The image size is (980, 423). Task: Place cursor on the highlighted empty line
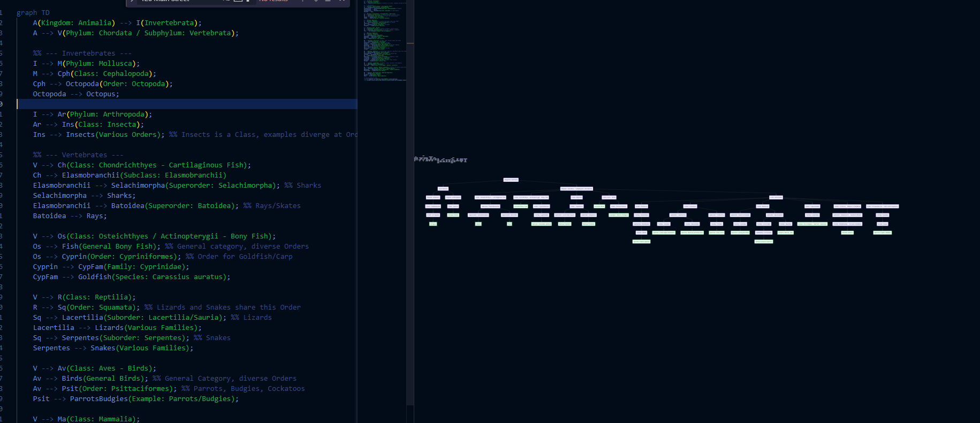(187, 104)
